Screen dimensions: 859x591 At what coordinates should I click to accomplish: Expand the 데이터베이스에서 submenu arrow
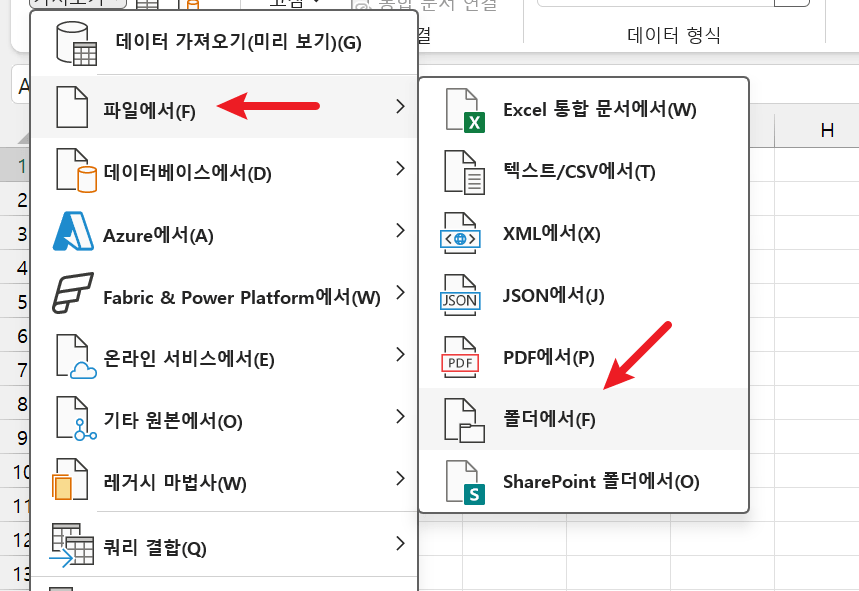click(x=400, y=168)
